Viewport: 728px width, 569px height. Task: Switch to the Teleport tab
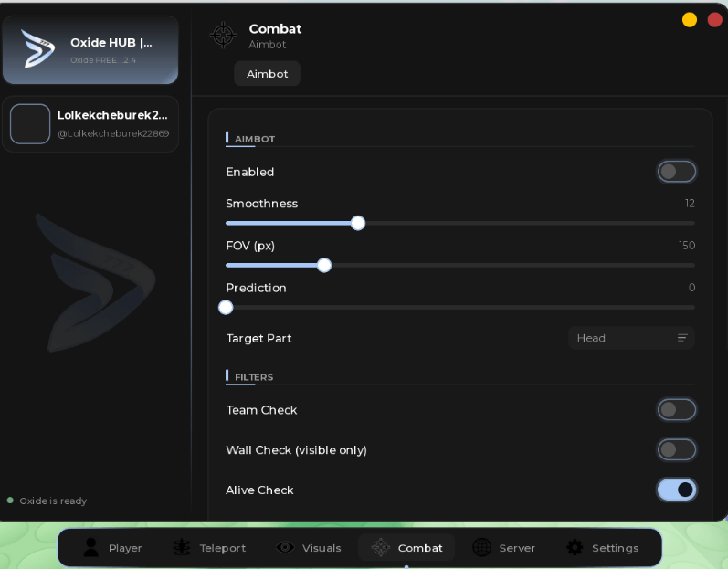[x=209, y=548]
